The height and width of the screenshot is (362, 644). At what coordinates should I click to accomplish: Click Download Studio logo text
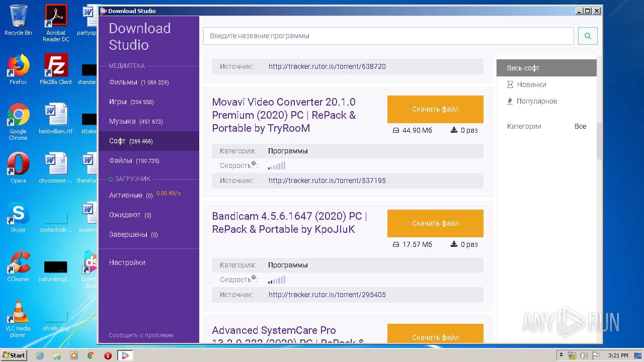[x=140, y=37]
